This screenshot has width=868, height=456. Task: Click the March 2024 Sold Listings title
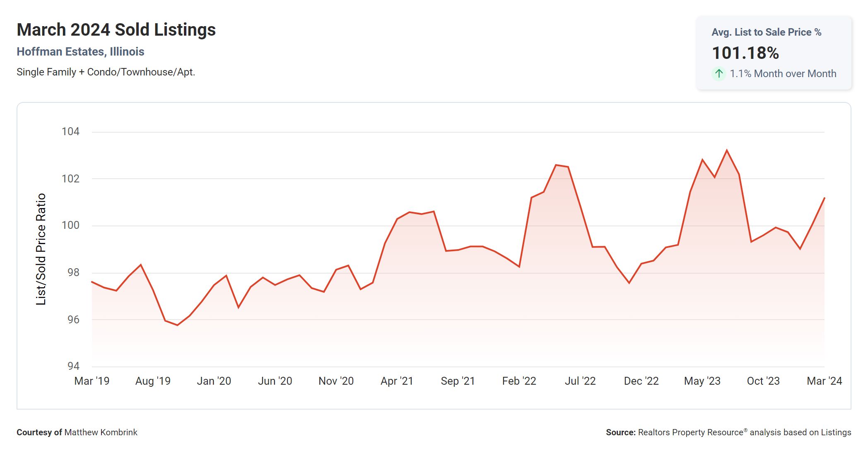(116, 30)
